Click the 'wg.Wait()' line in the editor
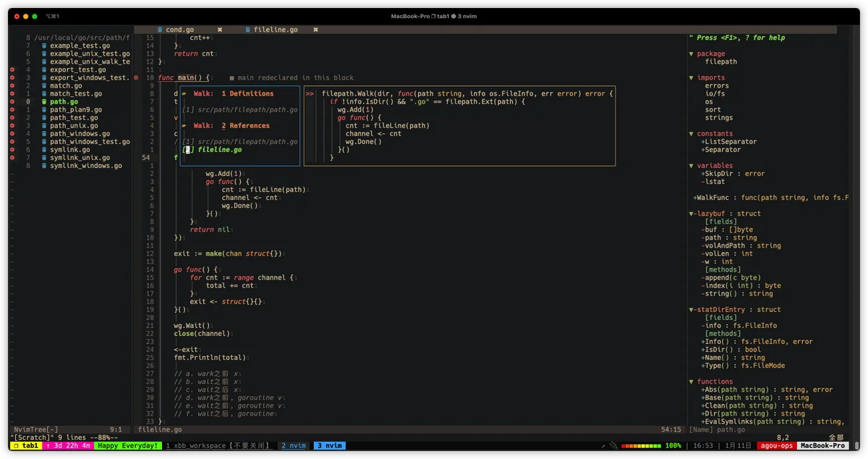Viewport: 868px width, 459px height. pos(192,325)
